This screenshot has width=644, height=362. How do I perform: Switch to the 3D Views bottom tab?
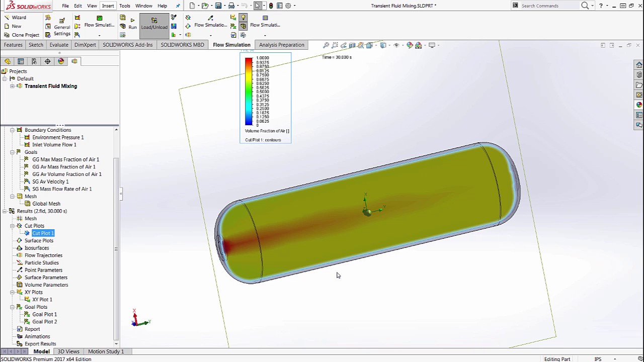[68, 351]
